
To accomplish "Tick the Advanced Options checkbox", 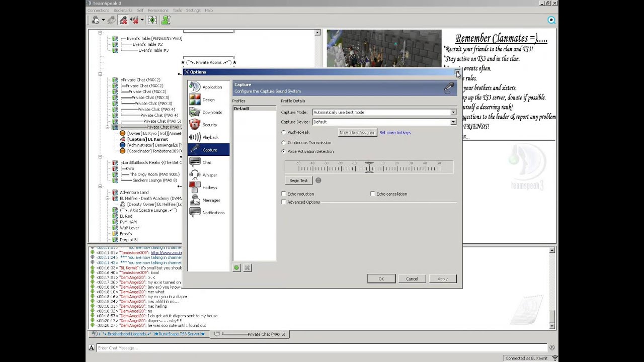I will pyautogui.click(x=284, y=202).
